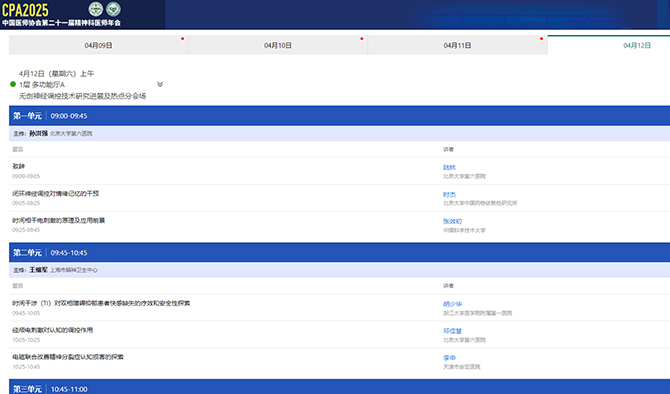Switch to the 04月10日 date tab
Screen dimensions: 670x394
[278, 45]
